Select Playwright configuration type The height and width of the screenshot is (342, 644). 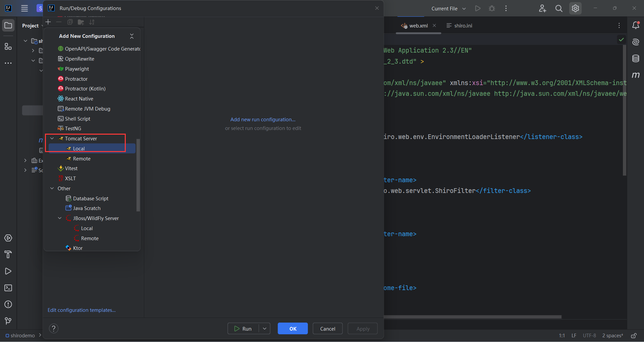[73, 69]
